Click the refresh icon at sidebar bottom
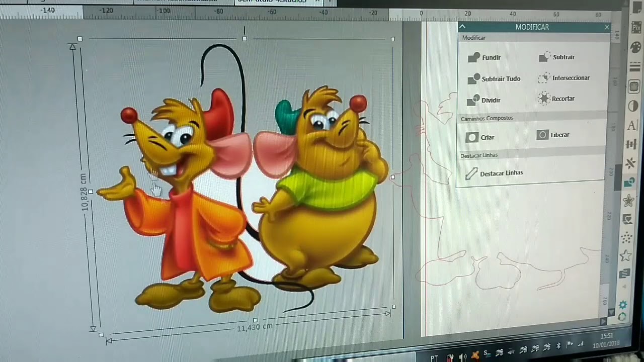This screenshot has width=644, height=362. point(622,317)
